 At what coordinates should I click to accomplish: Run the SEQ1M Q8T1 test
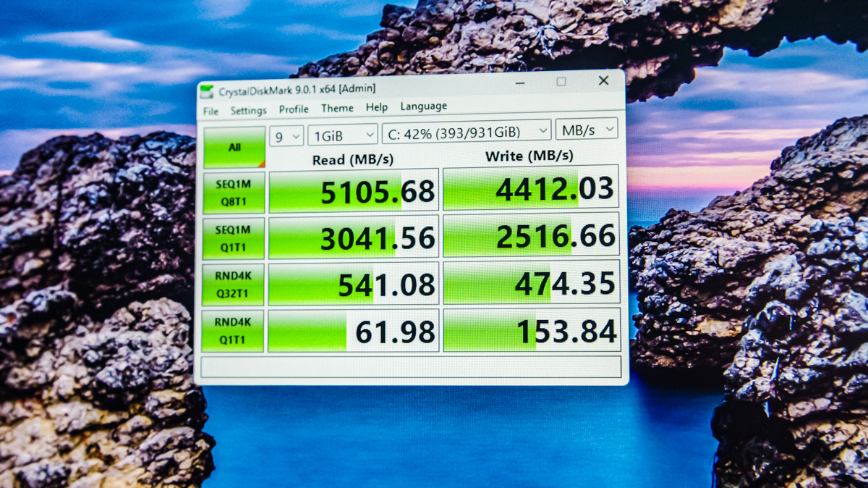[234, 193]
